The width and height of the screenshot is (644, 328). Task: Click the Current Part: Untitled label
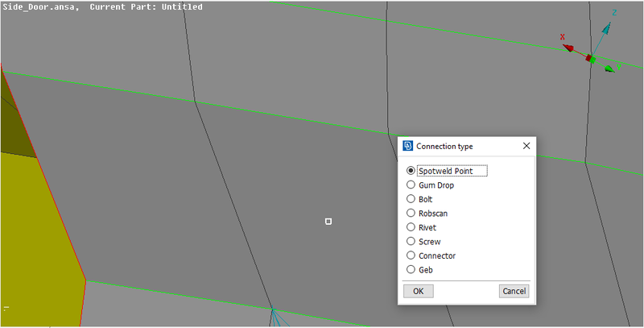(147, 7)
